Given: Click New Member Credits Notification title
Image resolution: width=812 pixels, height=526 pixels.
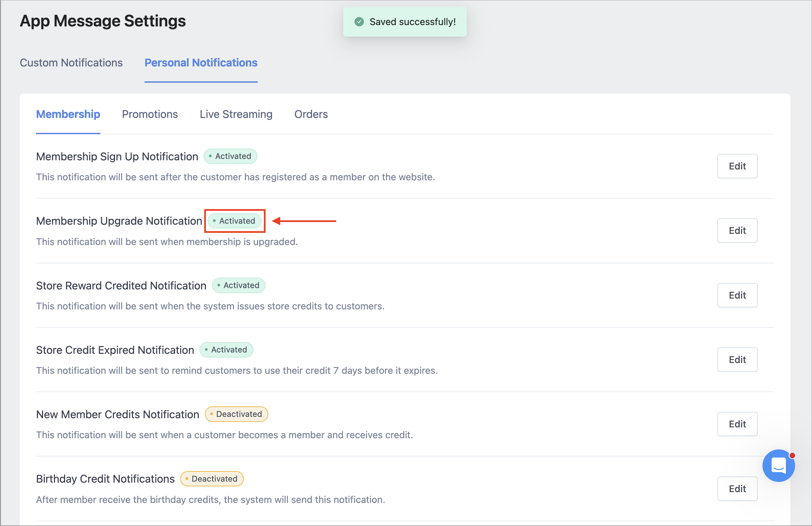Looking at the screenshot, I should (x=118, y=414).
